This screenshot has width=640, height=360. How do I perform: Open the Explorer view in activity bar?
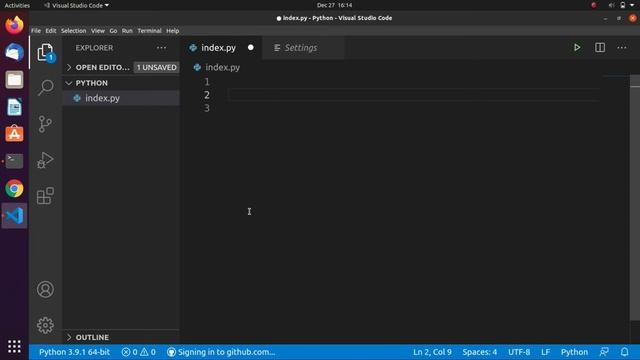[x=45, y=52]
